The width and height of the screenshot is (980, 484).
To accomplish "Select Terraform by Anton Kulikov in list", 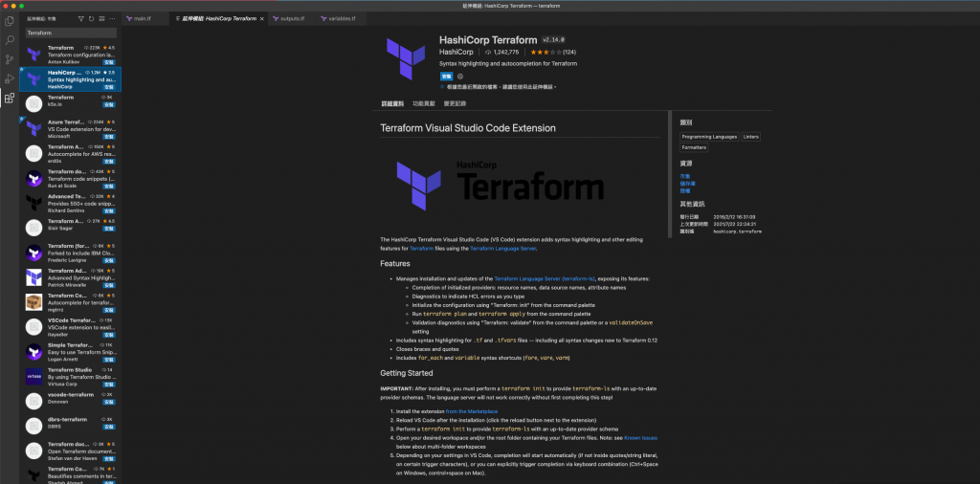I will [x=71, y=55].
